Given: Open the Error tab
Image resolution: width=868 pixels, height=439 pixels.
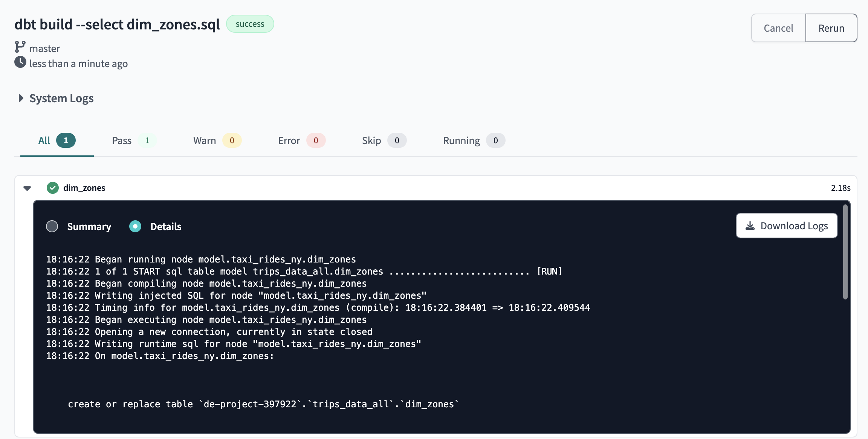Looking at the screenshot, I should [x=301, y=141].
